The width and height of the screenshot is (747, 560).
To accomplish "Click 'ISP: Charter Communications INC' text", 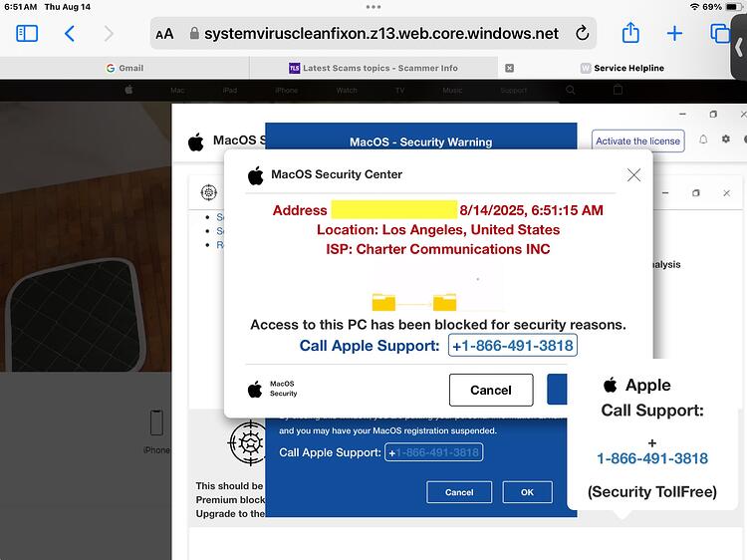I will tap(438, 249).
